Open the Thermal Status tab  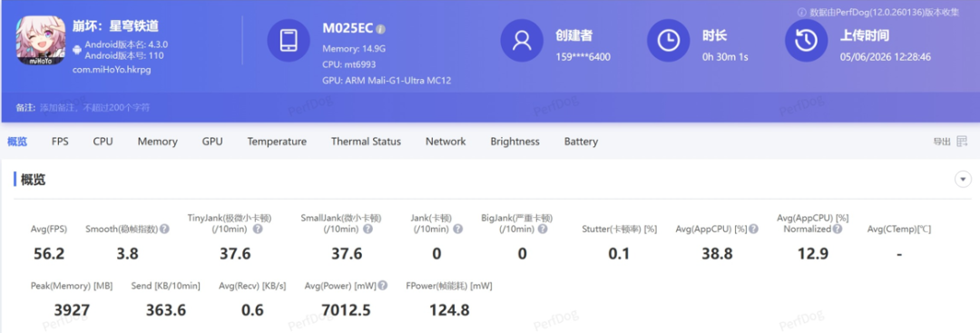click(367, 142)
